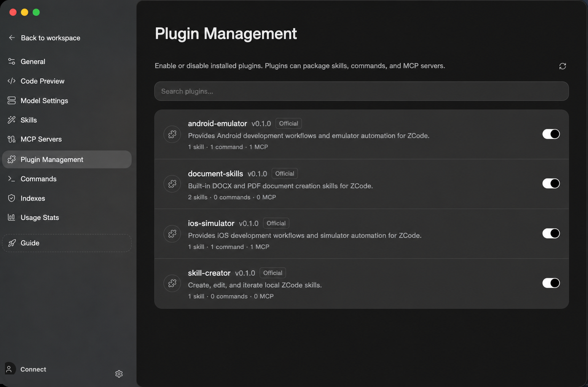Open the General settings section

[67, 62]
